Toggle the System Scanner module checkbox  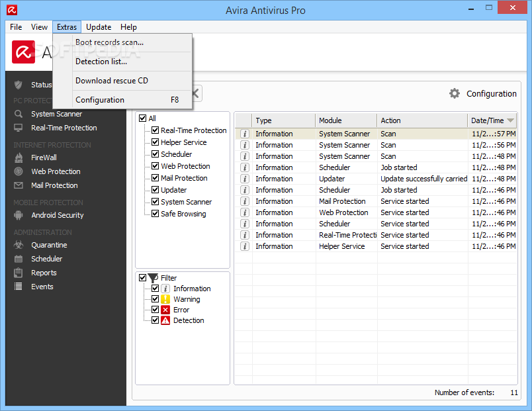click(x=155, y=202)
